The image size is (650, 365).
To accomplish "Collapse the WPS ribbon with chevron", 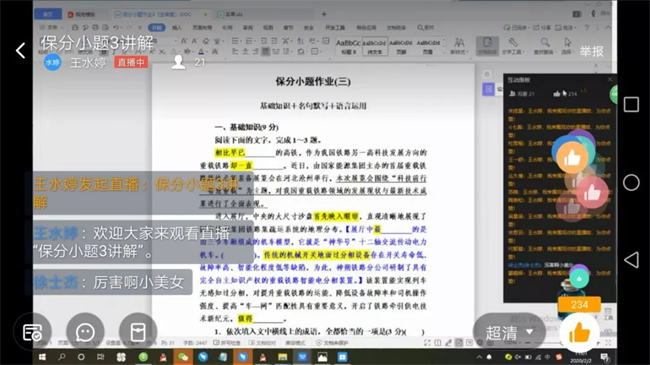I will 608,27.
